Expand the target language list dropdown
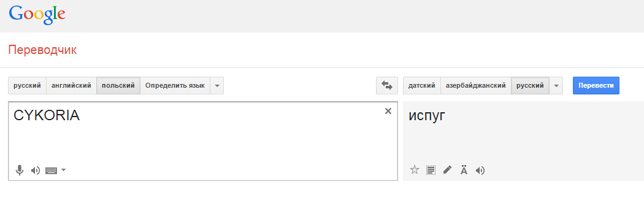The width and height of the screenshot is (644, 222). [x=556, y=86]
